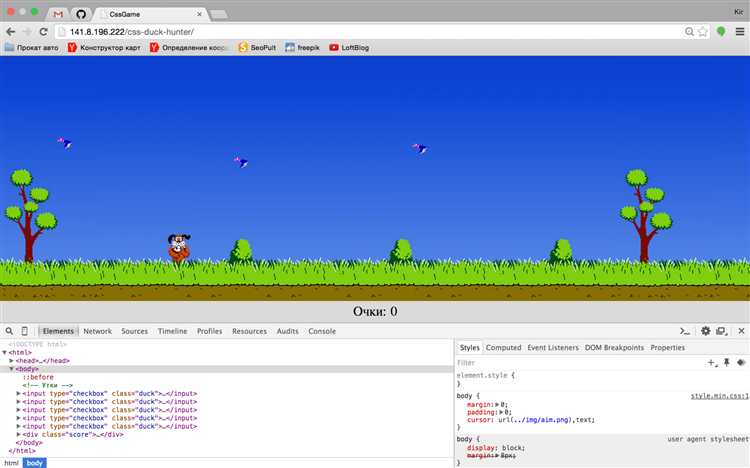
Task: Select the Computed sidebar tab
Action: pos(503,347)
